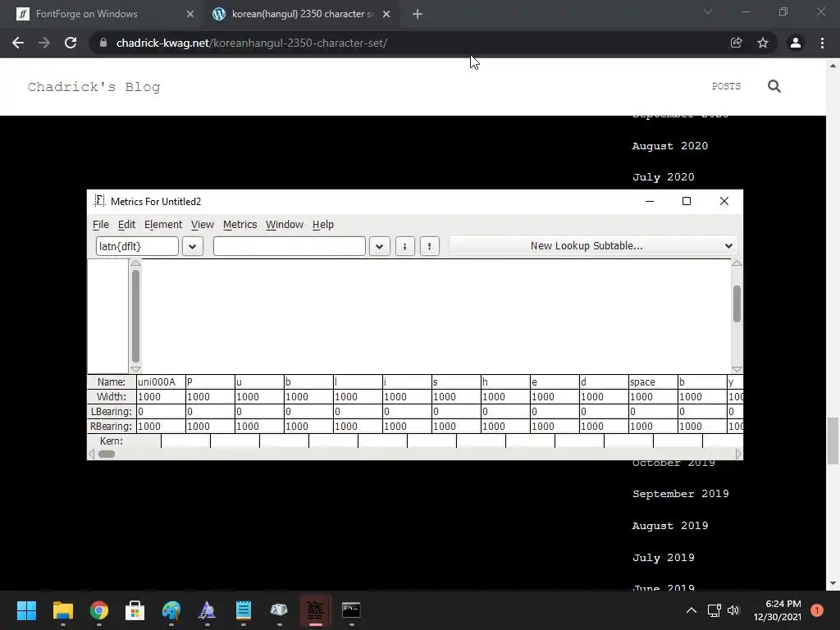
Task: Open a new Chrome tab
Action: (418, 14)
